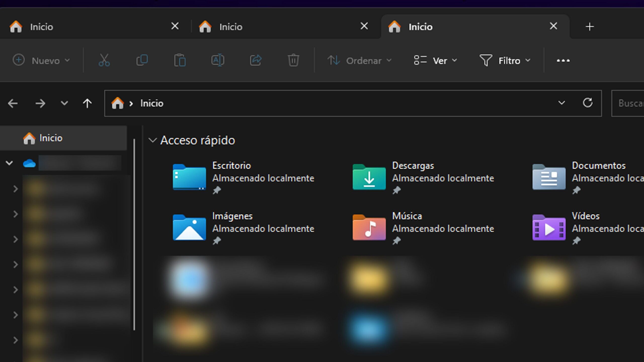644x362 pixels.
Task: Click the Share icon
Action: tap(256, 60)
